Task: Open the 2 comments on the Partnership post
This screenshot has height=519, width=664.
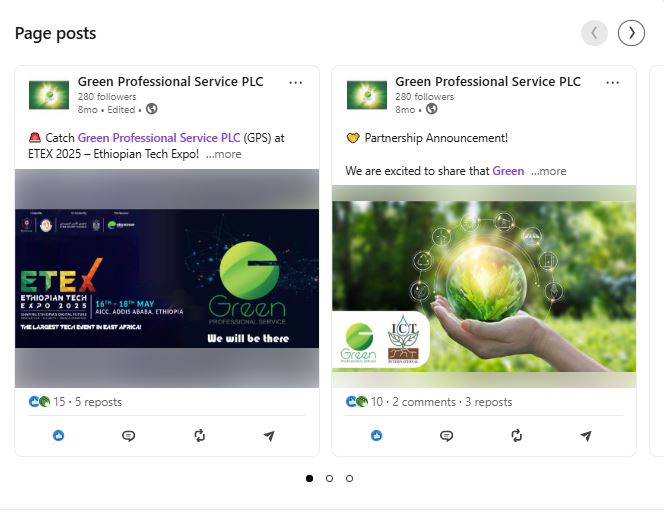Action: tap(424, 402)
